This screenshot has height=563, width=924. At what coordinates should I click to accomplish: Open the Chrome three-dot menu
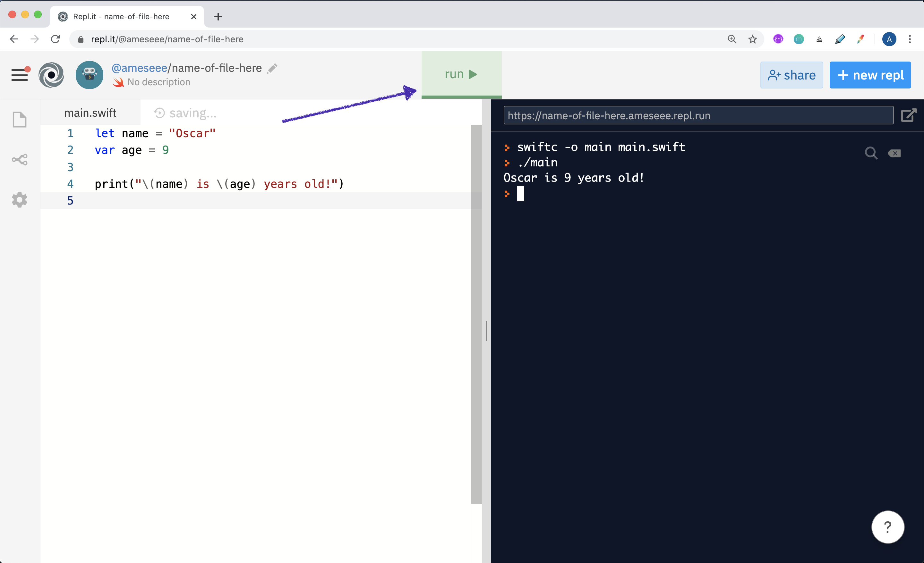(x=909, y=39)
